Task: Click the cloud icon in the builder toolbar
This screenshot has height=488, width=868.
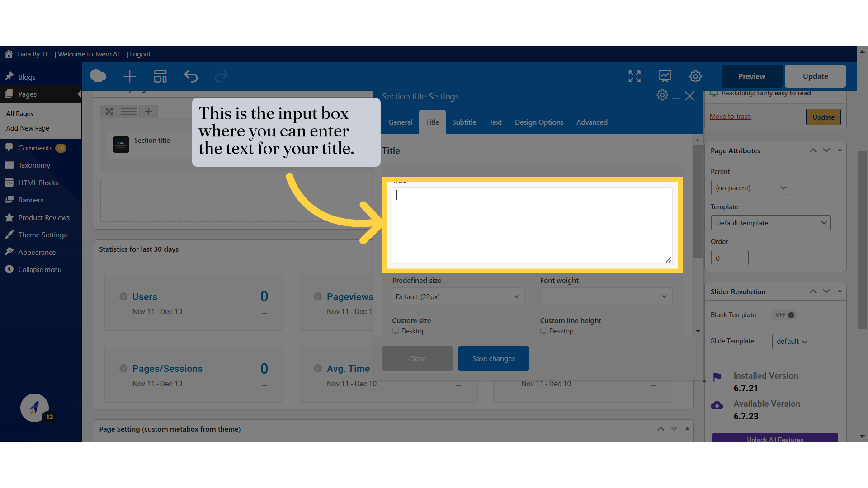Action: tap(98, 76)
